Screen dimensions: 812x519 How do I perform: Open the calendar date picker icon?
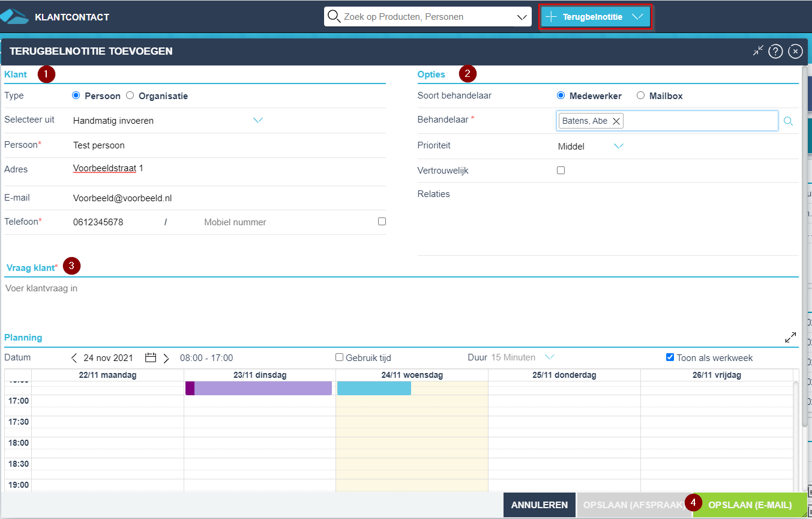coord(151,358)
